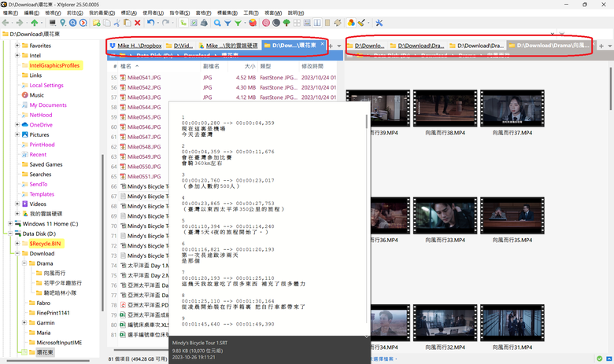
Task: Open the Drives computer icon
Action: tap(53, 23)
